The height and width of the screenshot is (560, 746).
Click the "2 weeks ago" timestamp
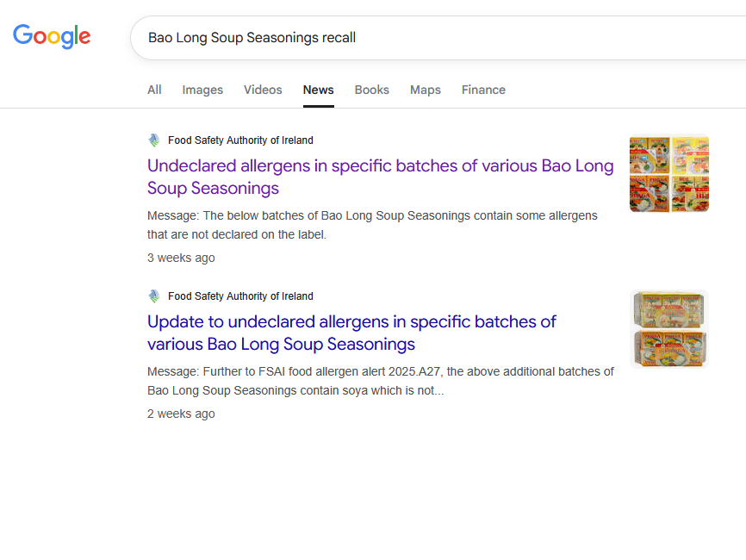tap(181, 414)
